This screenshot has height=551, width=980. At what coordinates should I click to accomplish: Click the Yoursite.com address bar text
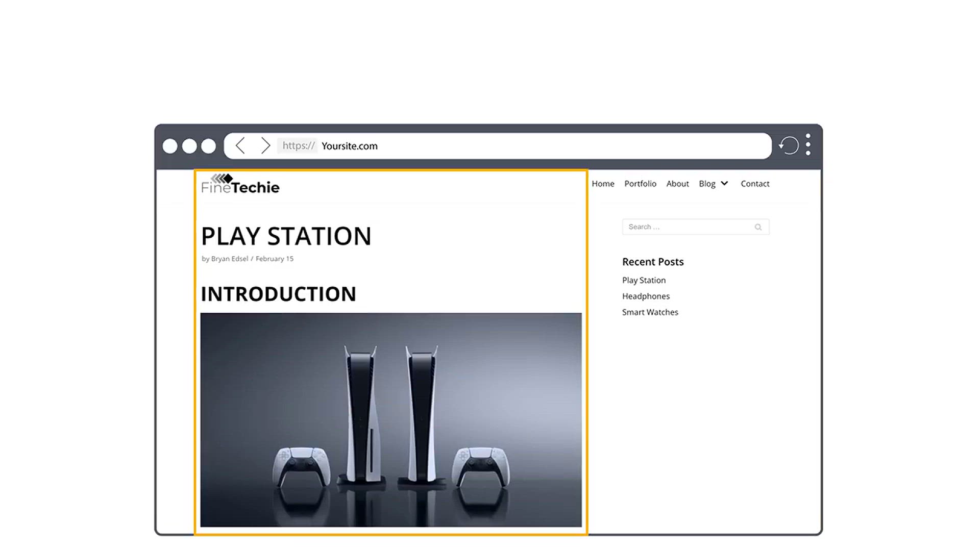(350, 146)
